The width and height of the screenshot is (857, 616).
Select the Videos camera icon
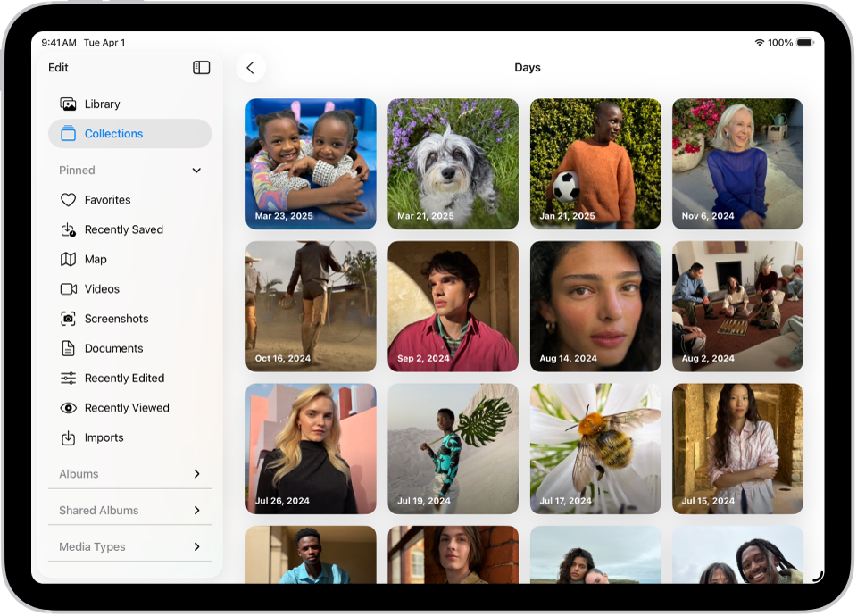69,288
